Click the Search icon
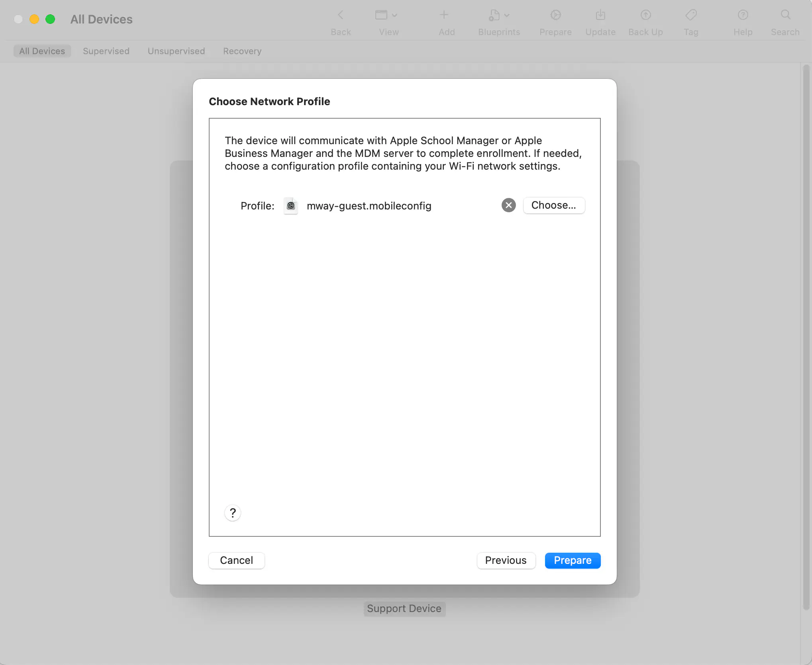 point(785,15)
